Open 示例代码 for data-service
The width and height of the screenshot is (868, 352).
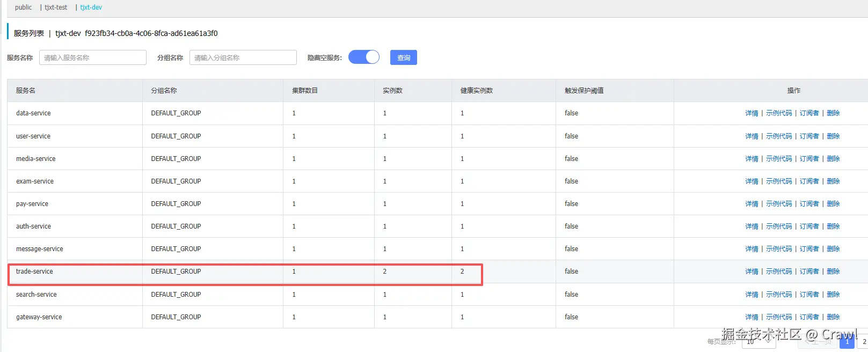pyautogui.click(x=779, y=113)
